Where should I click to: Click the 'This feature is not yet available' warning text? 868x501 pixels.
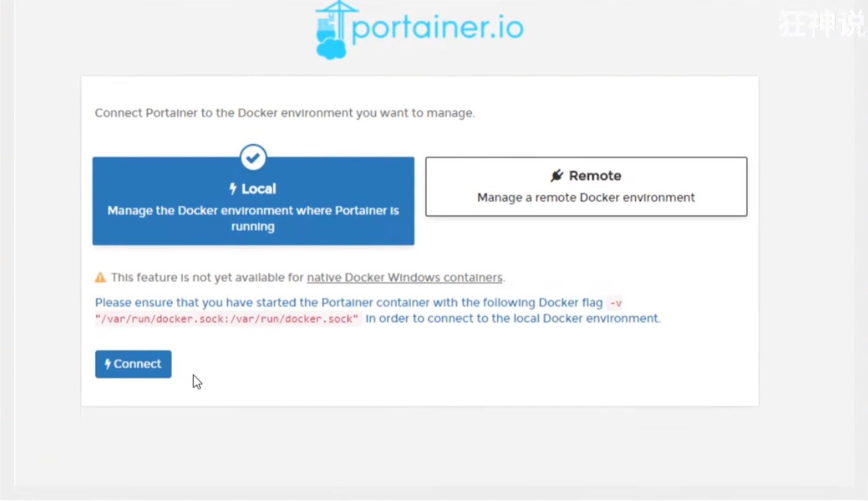pyautogui.click(x=207, y=277)
